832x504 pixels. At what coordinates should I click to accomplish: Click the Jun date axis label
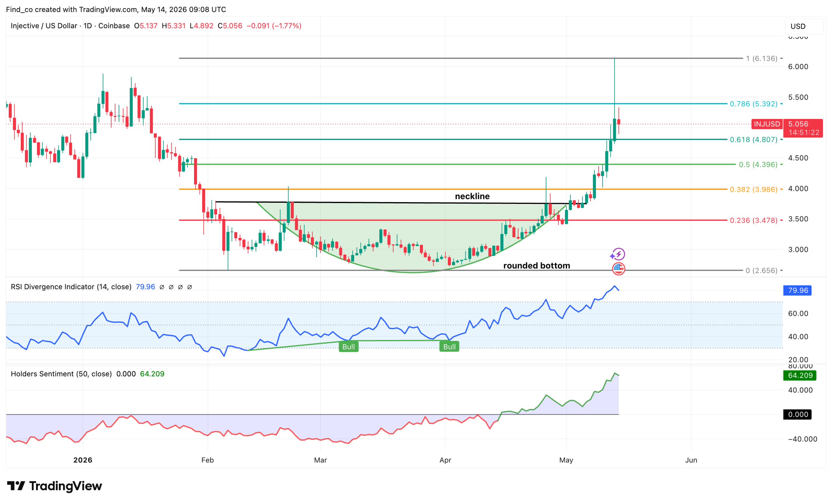pyautogui.click(x=691, y=460)
